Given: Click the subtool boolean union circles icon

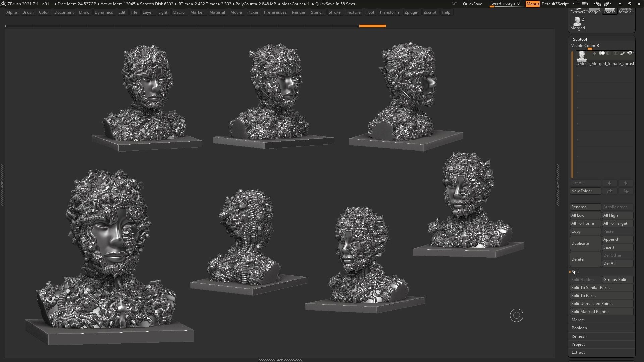Looking at the screenshot, I should click(602, 53).
